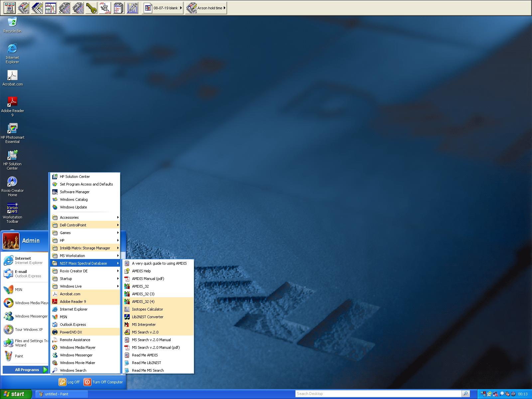
Task: Open Windows Update from All Programs
Action: pos(85,207)
